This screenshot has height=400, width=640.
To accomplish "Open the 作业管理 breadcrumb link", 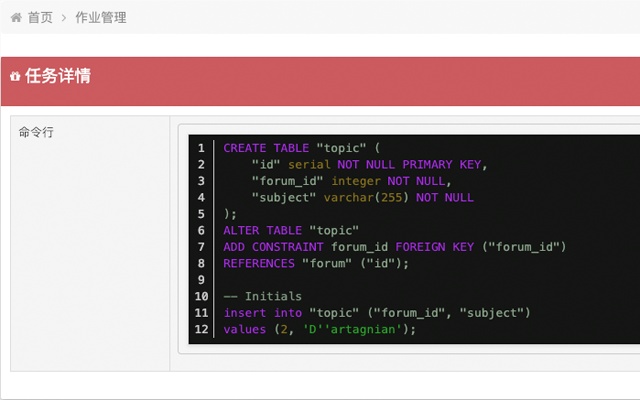I will point(100,18).
